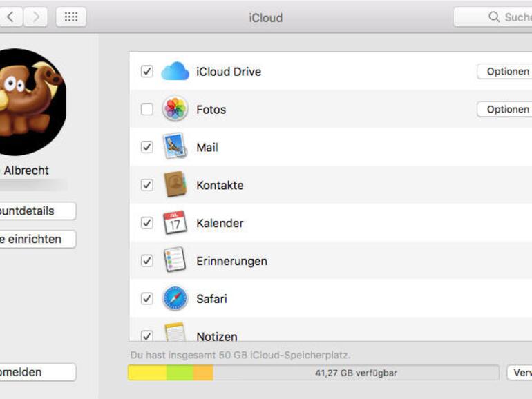The image size is (532, 399).
Task: Click the iCloud storage usage bar
Action: point(313,373)
